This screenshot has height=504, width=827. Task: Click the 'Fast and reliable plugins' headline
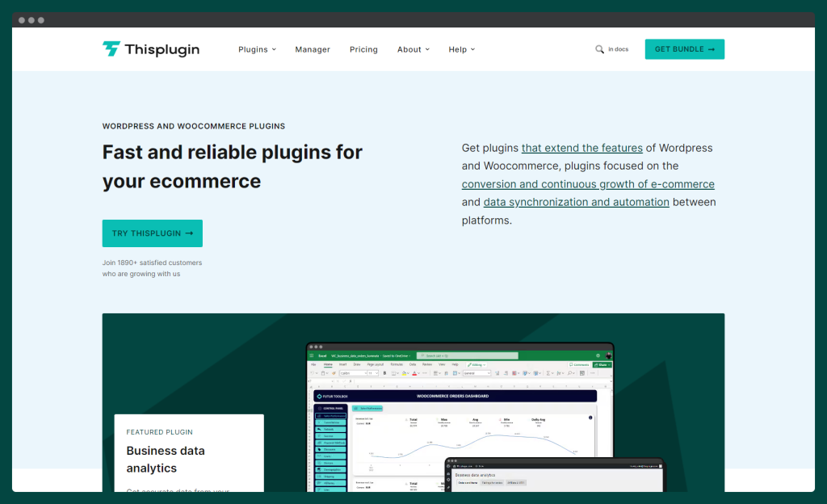(232, 166)
